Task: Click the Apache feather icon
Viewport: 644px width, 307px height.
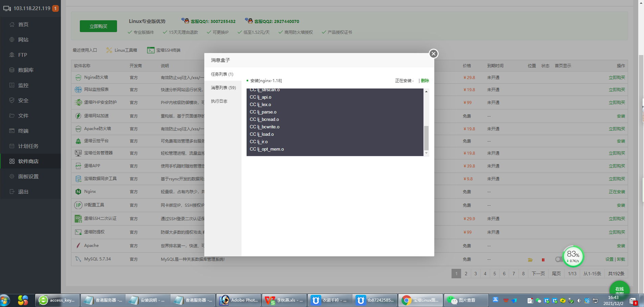Action: click(x=78, y=246)
